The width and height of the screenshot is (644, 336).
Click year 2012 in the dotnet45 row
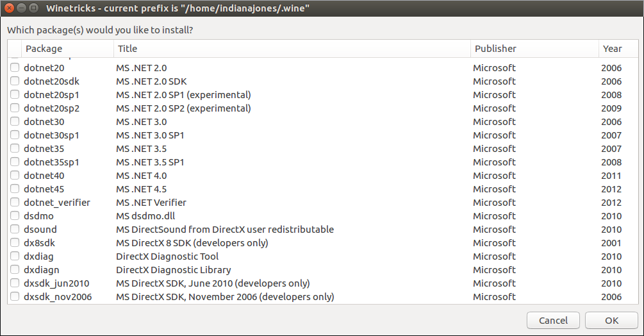[611, 189]
